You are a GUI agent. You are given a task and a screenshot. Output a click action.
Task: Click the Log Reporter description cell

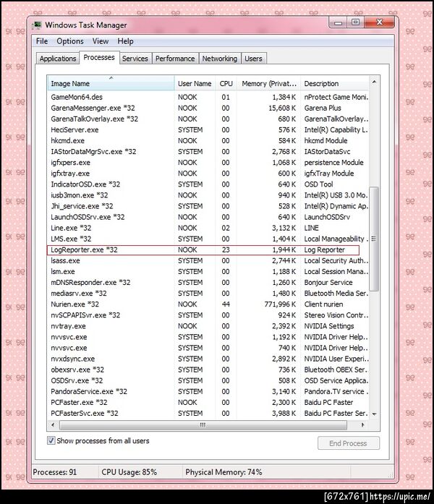pos(324,250)
